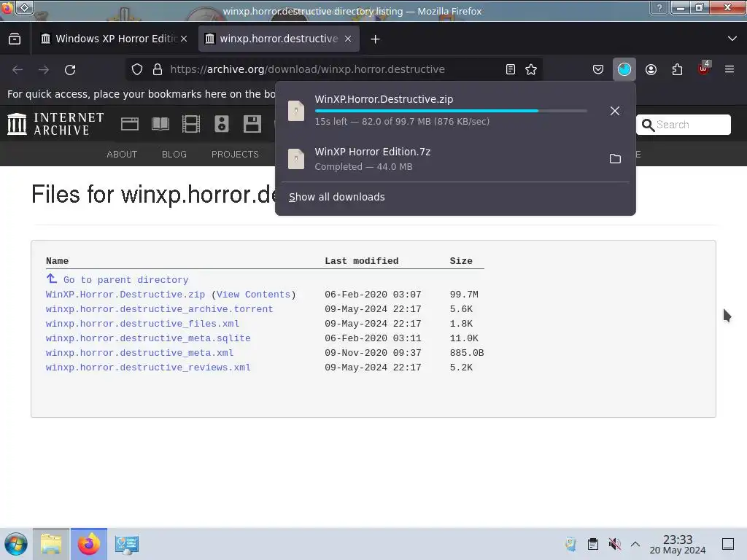The width and height of the screenshot is (747, 560).
Task: Click the downloads progress toolbar icon
Action: click(624, 69)
